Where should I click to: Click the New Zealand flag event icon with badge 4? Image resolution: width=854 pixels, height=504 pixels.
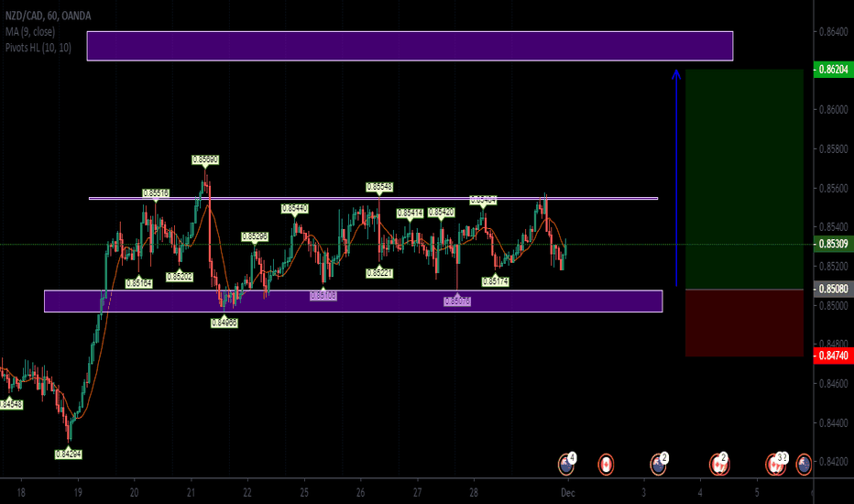click(566, 464)
